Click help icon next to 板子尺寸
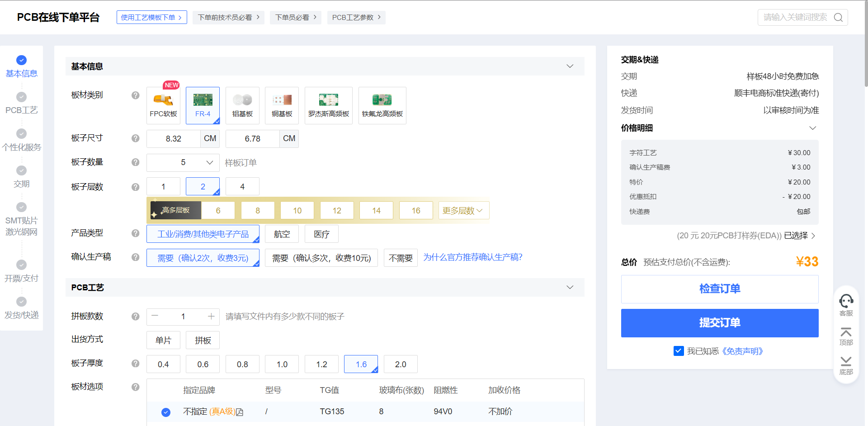 click(136, 138)
